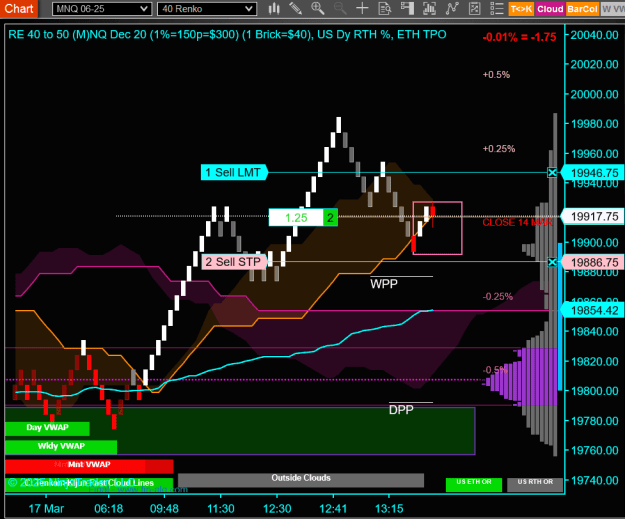Toggle the Tenkan-Kijun Fast Cloud Lines button
This screenshot has width=625, height=519.
pos(89,484)
